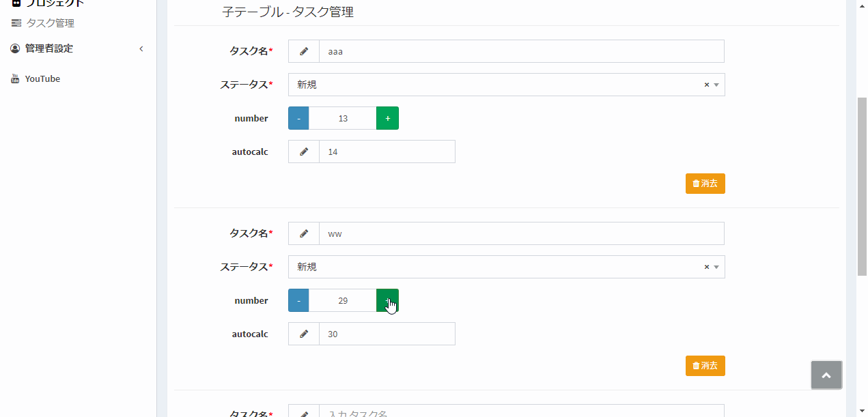
Task: Click the pencil edit icon beside autocalc field "30"
Action: tap(303, 333)
